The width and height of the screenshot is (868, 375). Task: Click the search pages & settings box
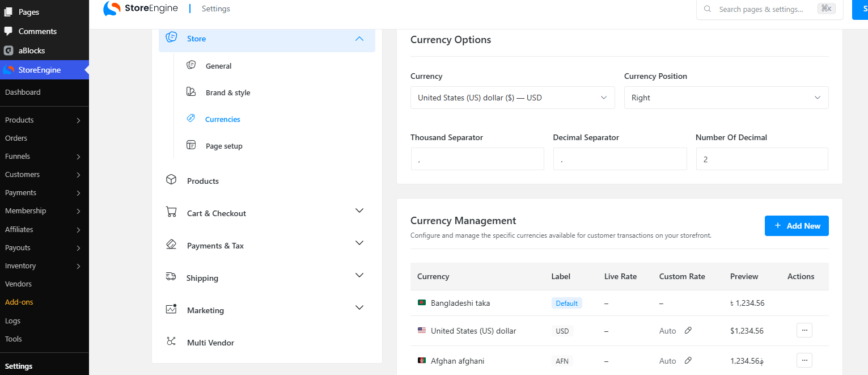coord(770,9)
